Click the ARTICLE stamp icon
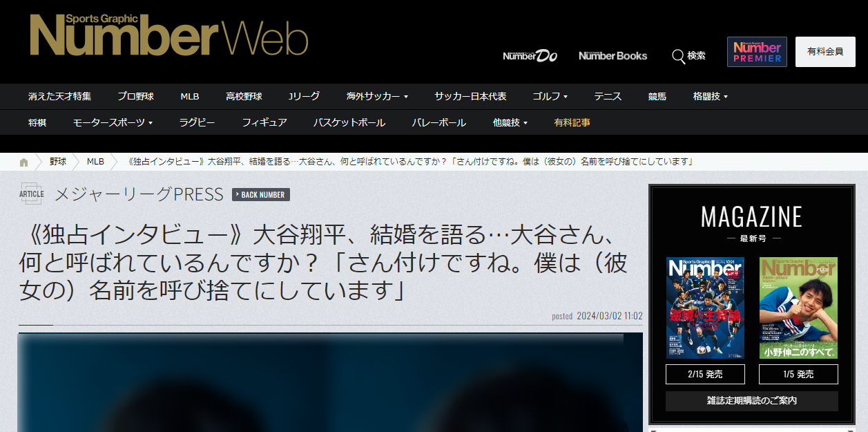 (32, 194)
